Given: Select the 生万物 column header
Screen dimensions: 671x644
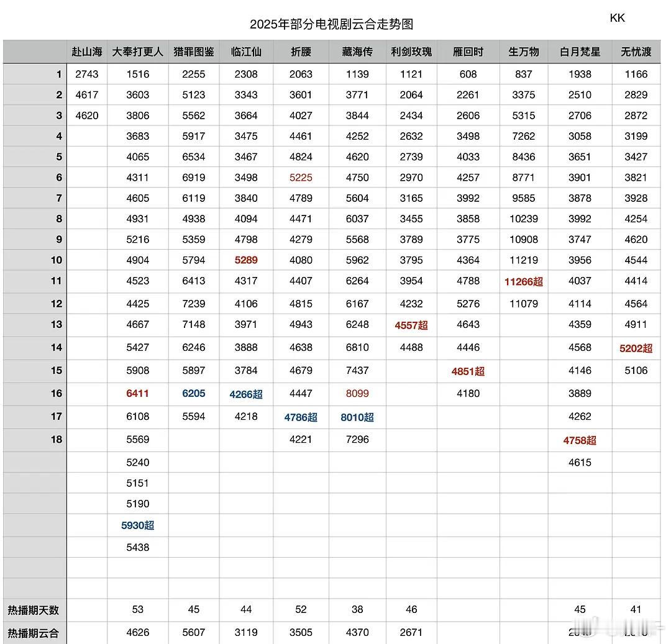Looking at the screenshot, I should point(524,52).
